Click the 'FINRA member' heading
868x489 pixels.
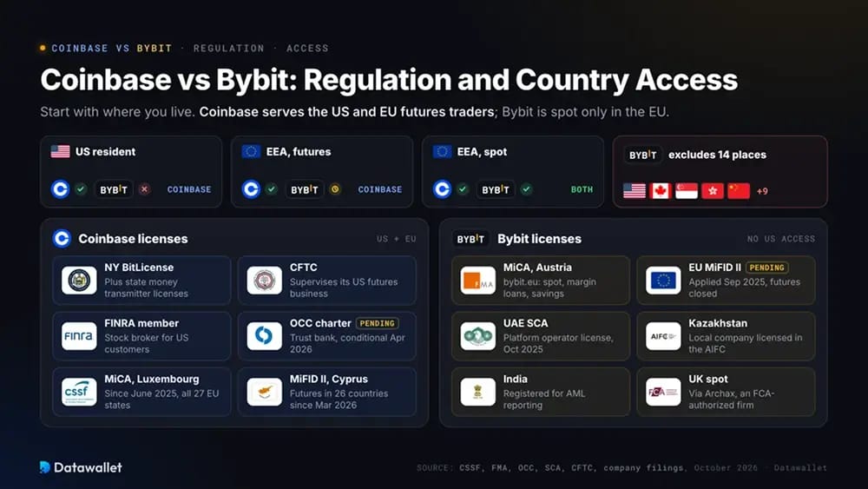pos(141,323)
